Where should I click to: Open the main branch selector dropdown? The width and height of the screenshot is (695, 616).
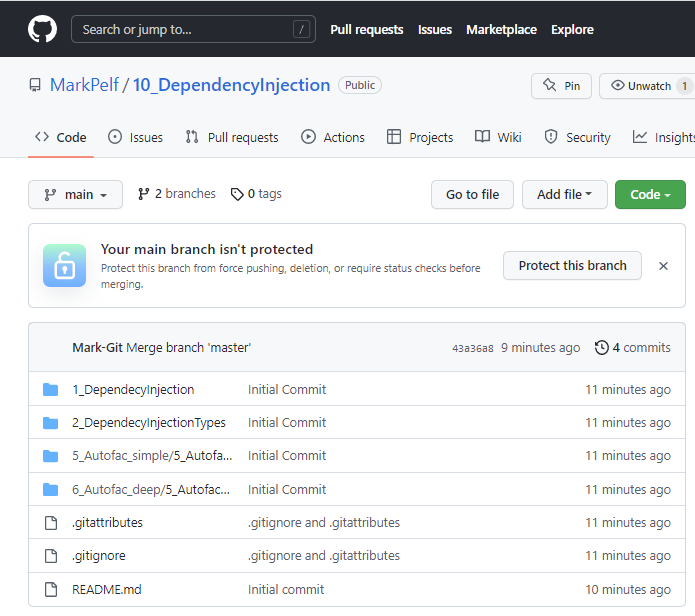tap(75, 195)
